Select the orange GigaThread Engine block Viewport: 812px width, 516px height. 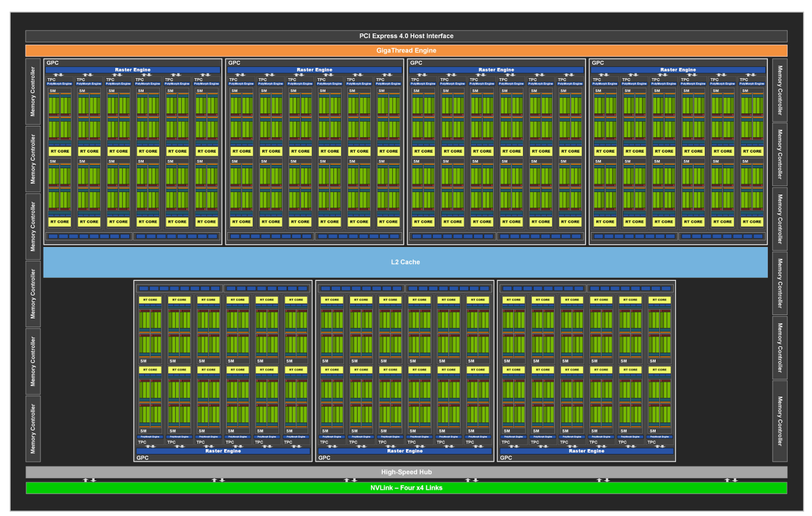tap(406, 51)
